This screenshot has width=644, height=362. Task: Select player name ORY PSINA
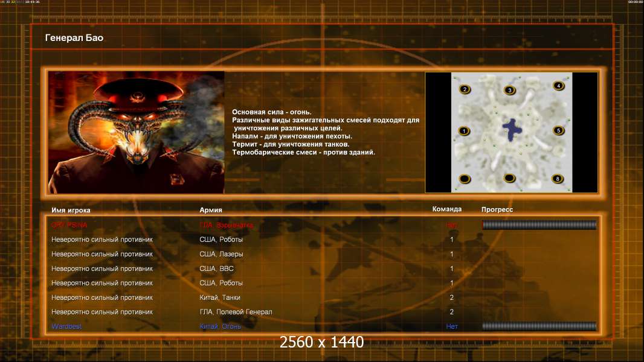pyautogui.click(x=69, y=224)
